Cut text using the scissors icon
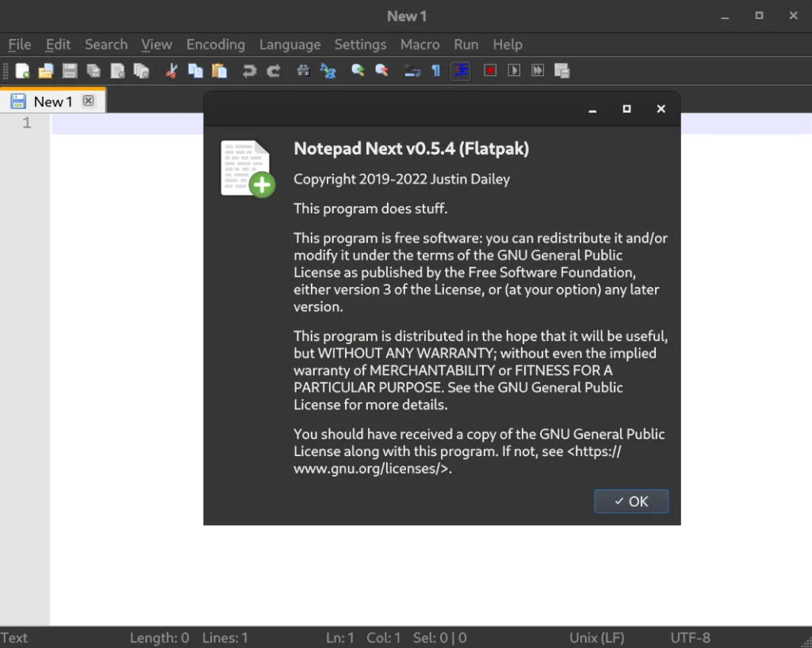Image resolution: width=812 pixels, height=648 pixels. point(170,71)
